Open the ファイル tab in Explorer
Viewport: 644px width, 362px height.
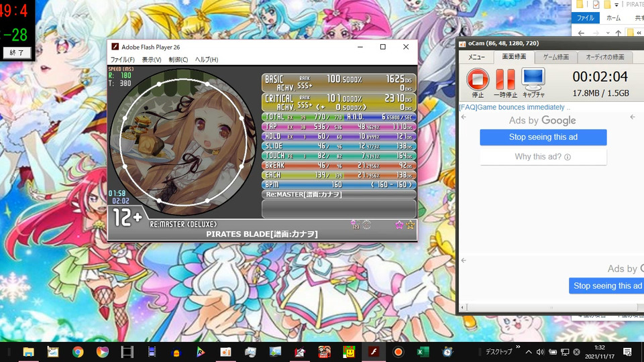585,18
